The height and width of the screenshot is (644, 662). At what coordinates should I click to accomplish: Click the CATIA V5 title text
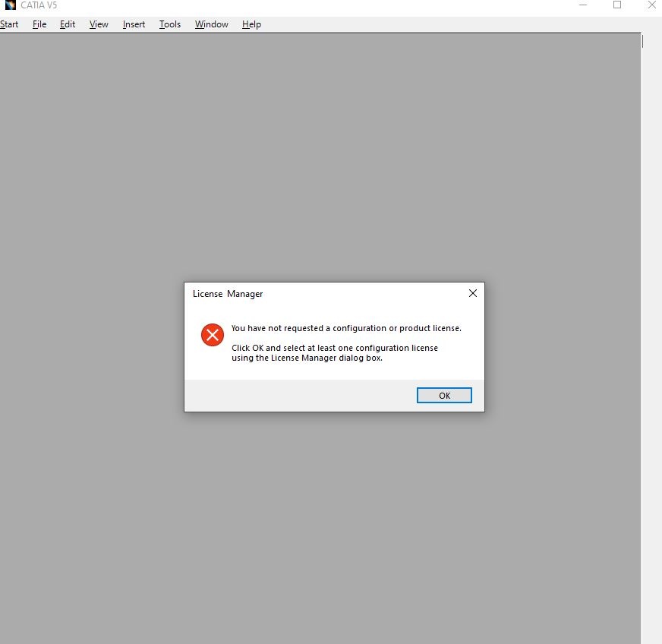pos(39,5)
